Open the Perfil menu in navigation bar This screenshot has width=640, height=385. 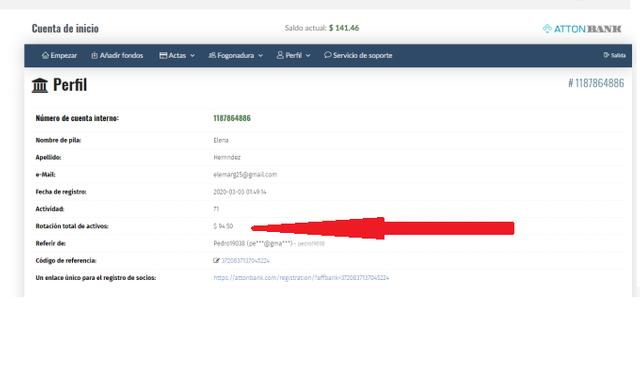[x=293, y=55]
